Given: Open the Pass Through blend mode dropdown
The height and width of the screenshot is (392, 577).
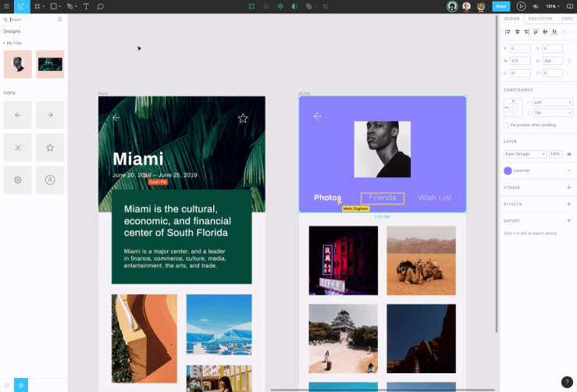Looking at the screenshot, I should coord(525,154).
